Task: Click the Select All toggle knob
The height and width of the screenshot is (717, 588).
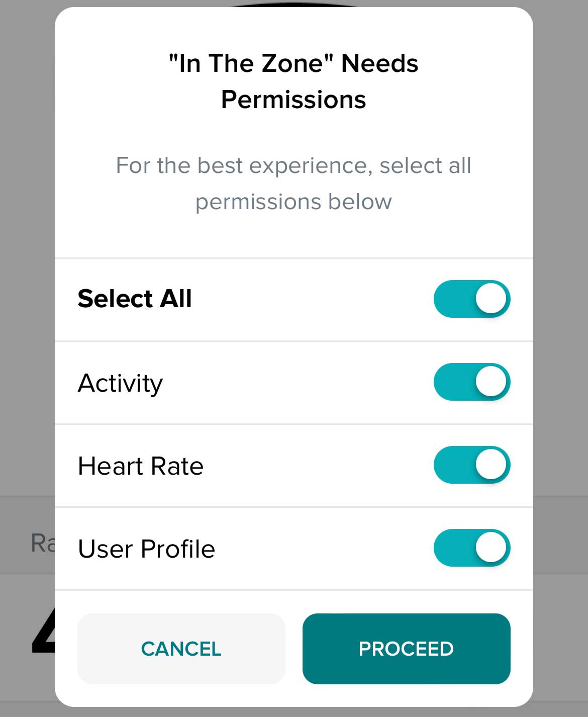Action: point(490,298)
